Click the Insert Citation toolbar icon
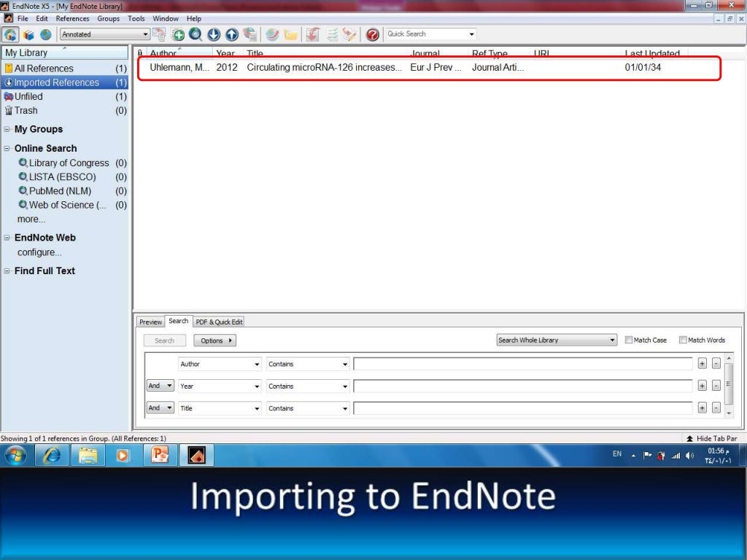This screenshot has height=560, width=747. [312, 34]
